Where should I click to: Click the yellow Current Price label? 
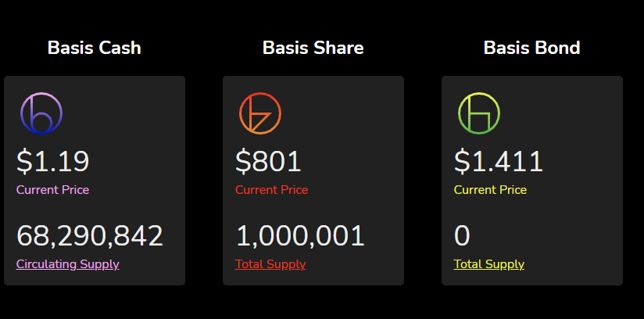(490, 190)
